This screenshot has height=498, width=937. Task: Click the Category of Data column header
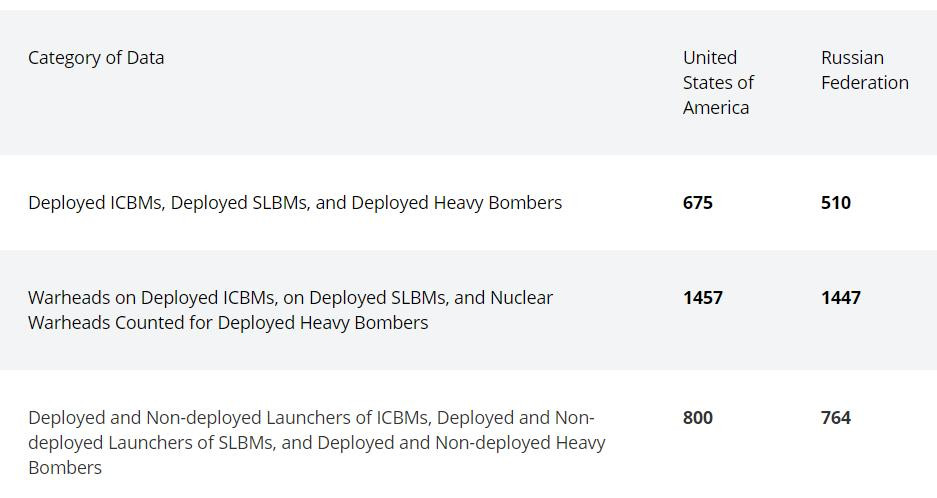click(x=96, y=58)
